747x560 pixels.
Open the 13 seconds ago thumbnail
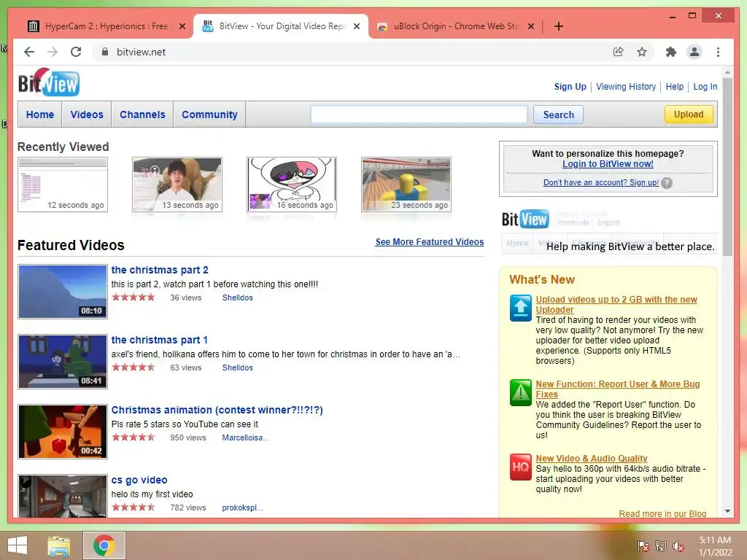177,184
